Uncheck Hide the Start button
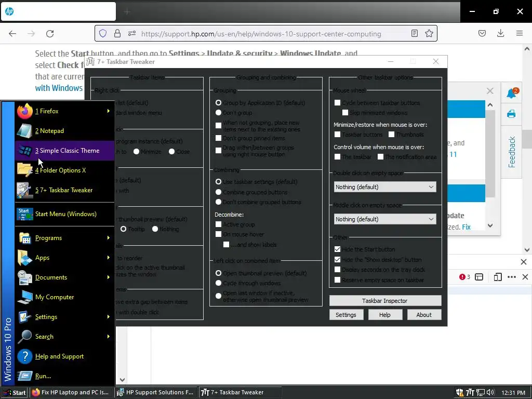 coord(337,249)
